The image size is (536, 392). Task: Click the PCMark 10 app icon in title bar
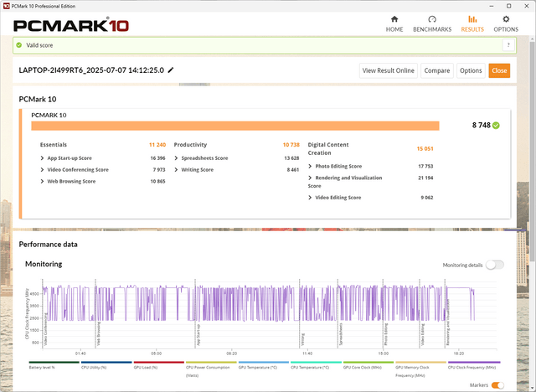tap(6, 6)
